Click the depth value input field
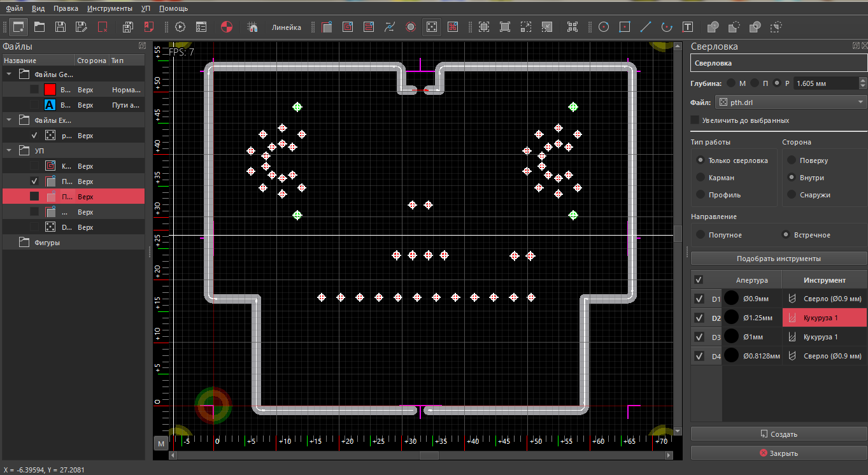Viewport: 868px width, 475px height. coord(825,83)
